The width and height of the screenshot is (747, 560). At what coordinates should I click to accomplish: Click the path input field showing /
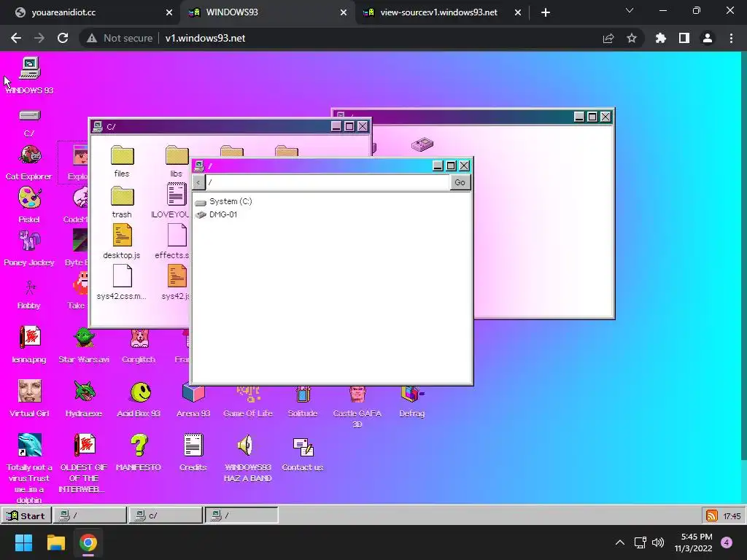328,182
